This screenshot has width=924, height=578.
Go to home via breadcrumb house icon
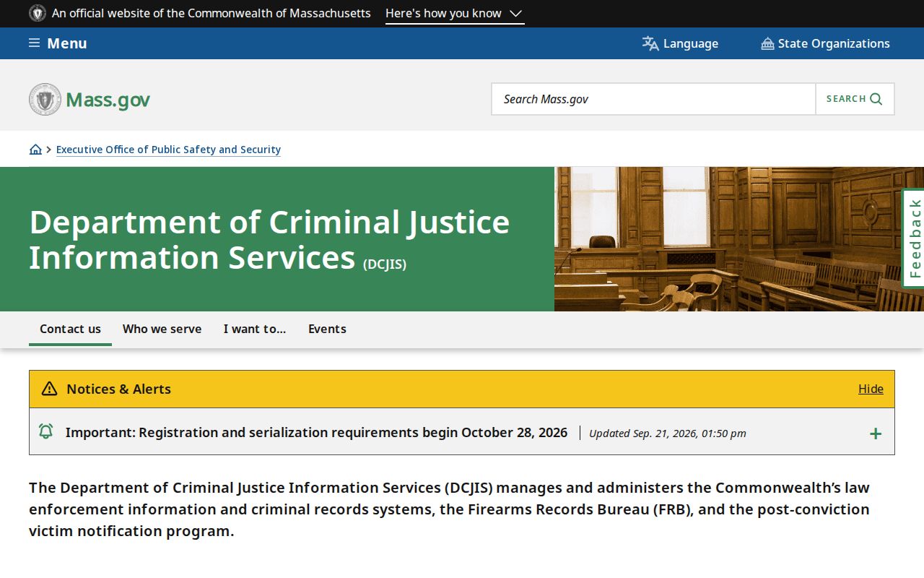[x=35, y=150]
